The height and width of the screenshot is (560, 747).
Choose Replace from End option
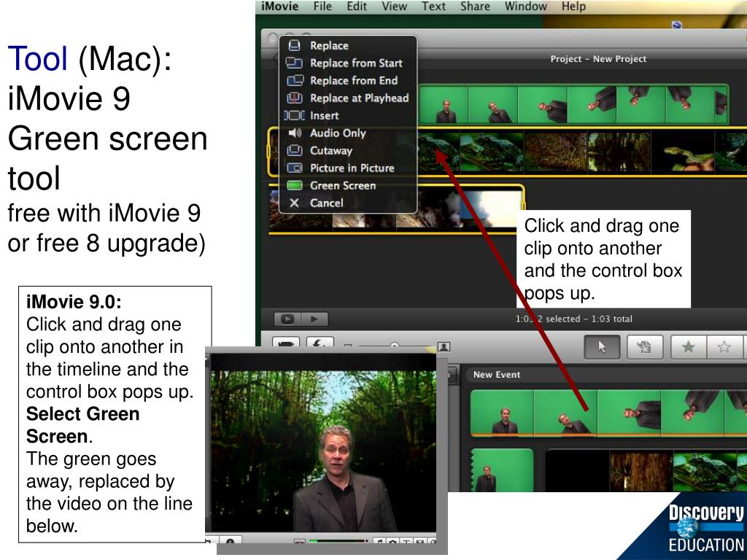[348, 80]
